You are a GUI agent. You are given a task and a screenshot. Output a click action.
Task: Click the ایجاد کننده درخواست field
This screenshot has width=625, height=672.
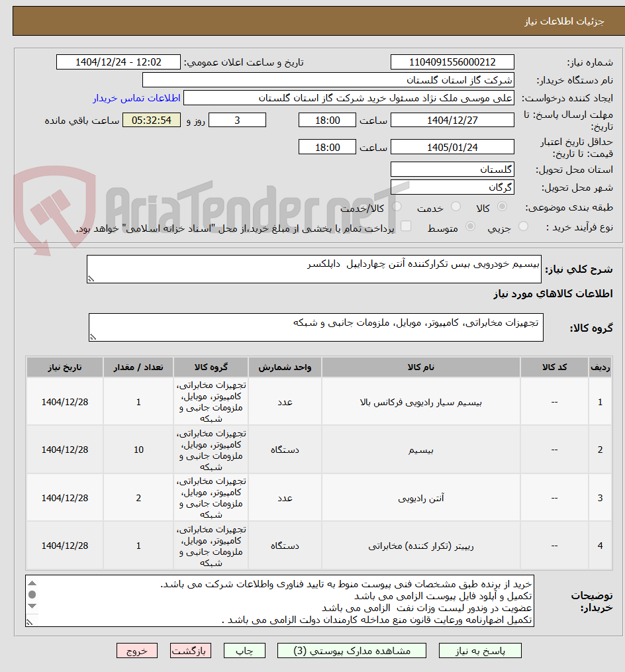[x=348, y=98]
